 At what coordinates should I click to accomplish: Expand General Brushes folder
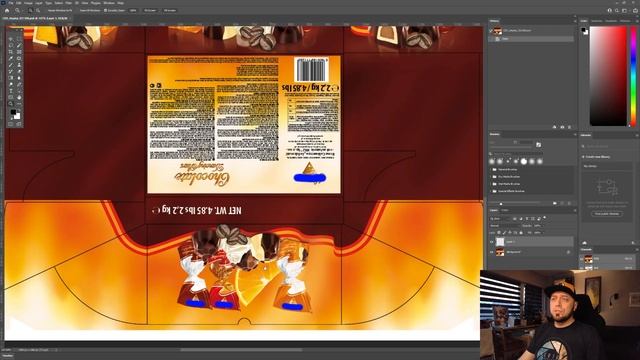tap(491, 169)
